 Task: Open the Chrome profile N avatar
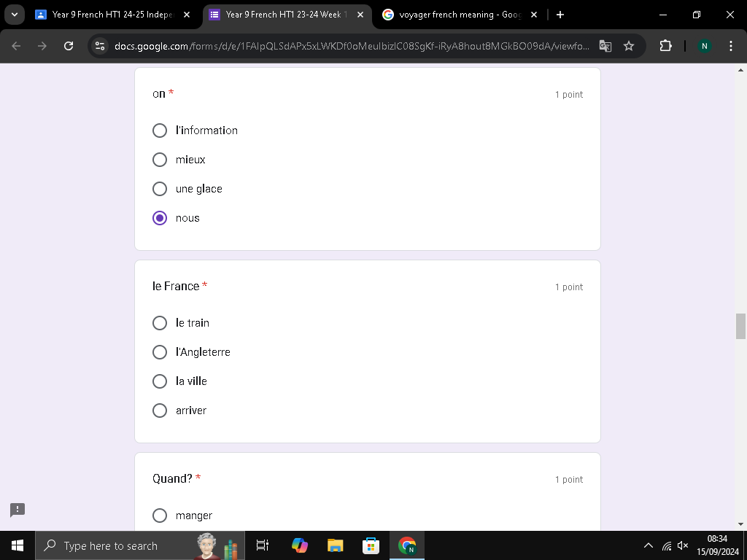(x=704, y=46)
